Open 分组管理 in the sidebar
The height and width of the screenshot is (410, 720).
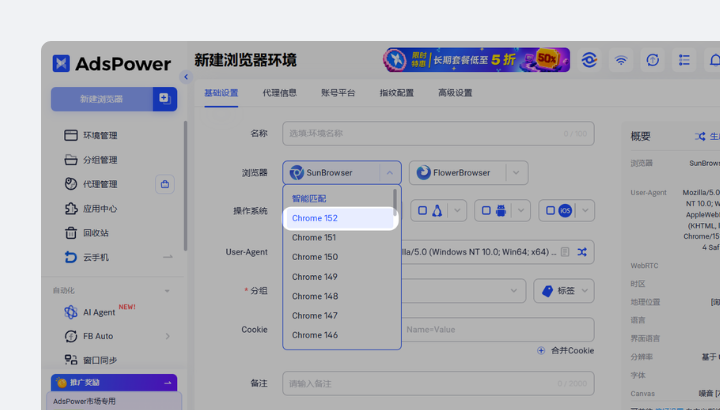pos(90,160)
